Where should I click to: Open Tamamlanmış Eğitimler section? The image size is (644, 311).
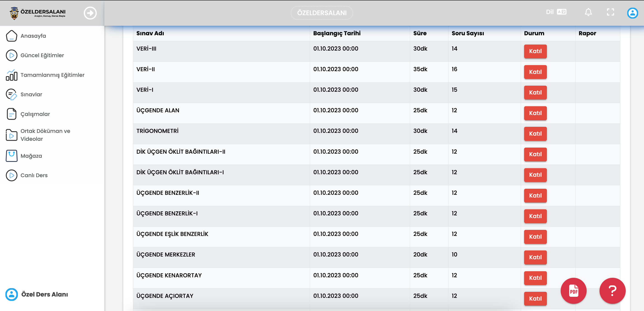(x=52, y=75)
